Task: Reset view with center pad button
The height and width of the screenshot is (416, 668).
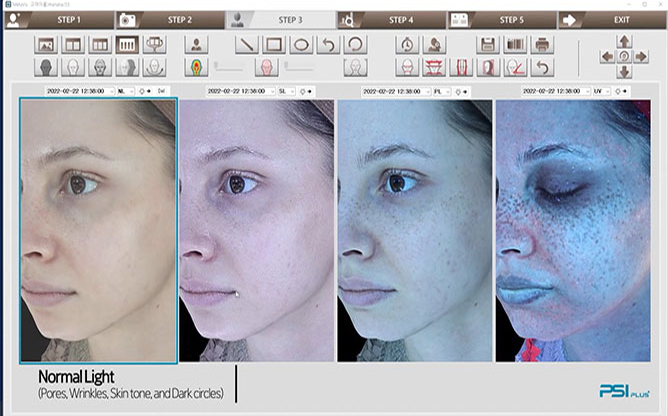Action: click(x=624, y=56)
